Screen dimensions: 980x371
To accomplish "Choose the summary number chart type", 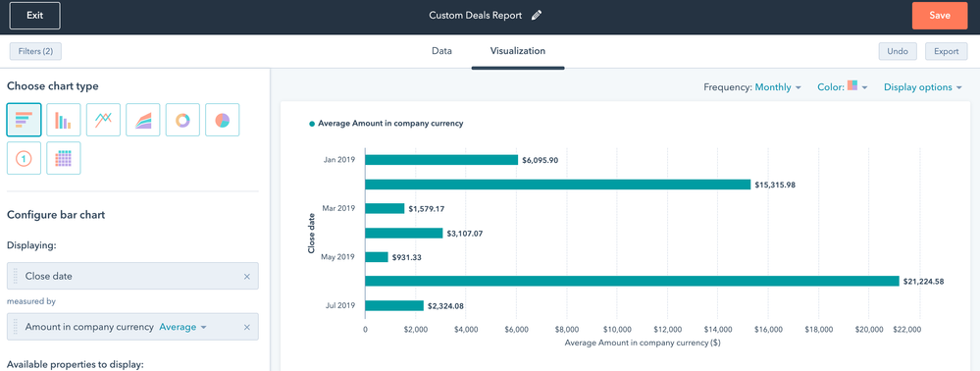I will 24,158.
